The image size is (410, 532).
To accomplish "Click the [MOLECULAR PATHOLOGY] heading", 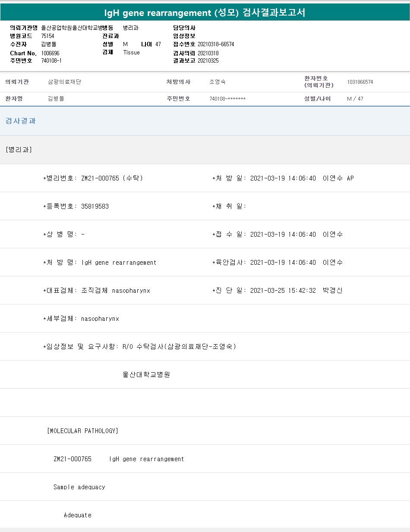I will point(82,431).
